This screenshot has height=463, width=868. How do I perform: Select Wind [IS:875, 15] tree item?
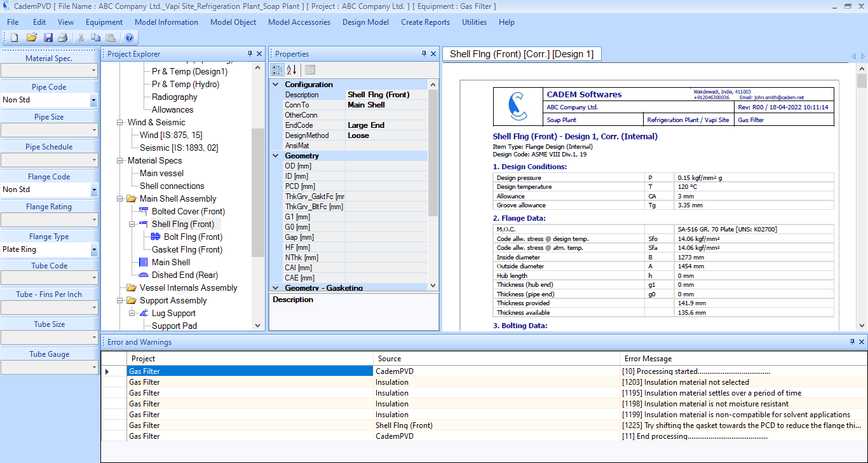coord(171,135)
